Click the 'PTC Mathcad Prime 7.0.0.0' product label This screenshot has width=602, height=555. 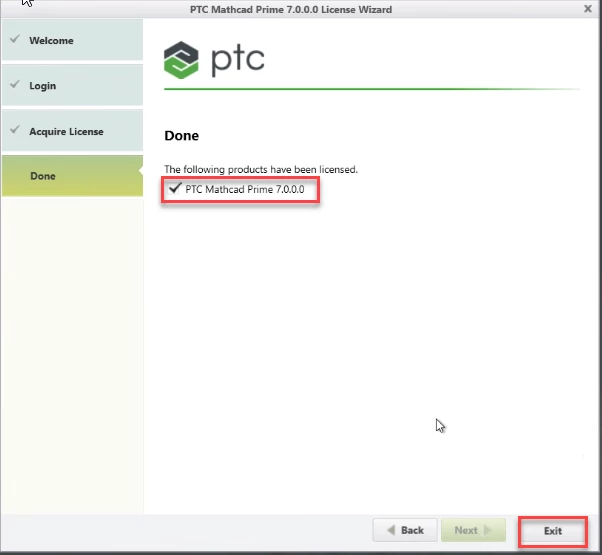click(245, 189)
